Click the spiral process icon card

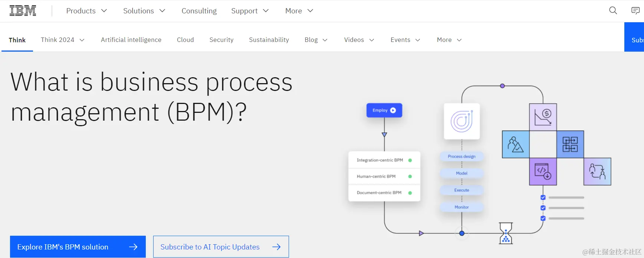coord(462,121)
